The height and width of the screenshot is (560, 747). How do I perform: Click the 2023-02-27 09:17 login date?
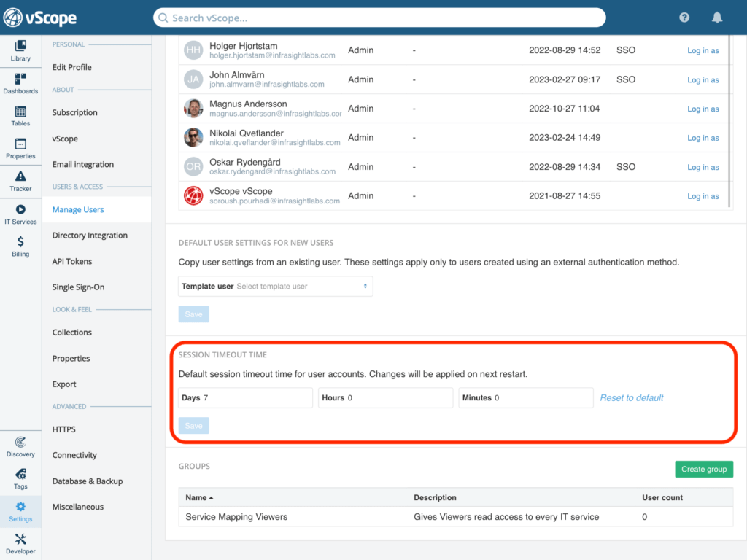[x=565, y=79]
